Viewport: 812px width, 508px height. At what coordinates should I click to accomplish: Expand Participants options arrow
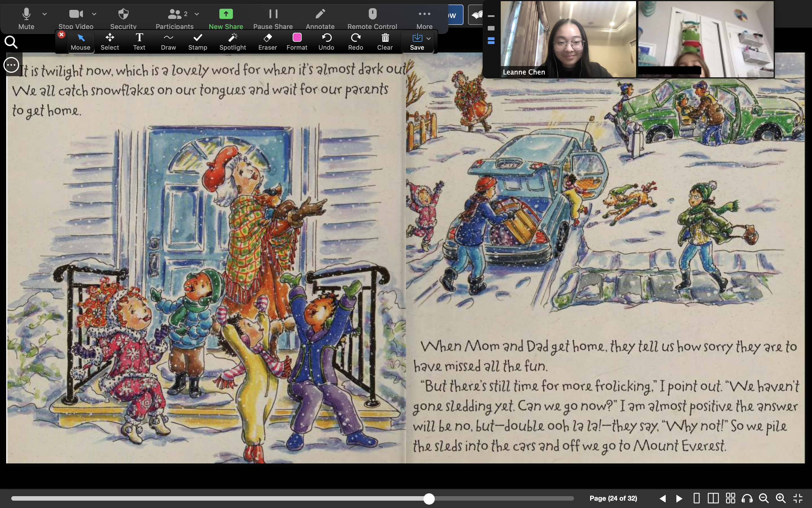tap(197, 14)
